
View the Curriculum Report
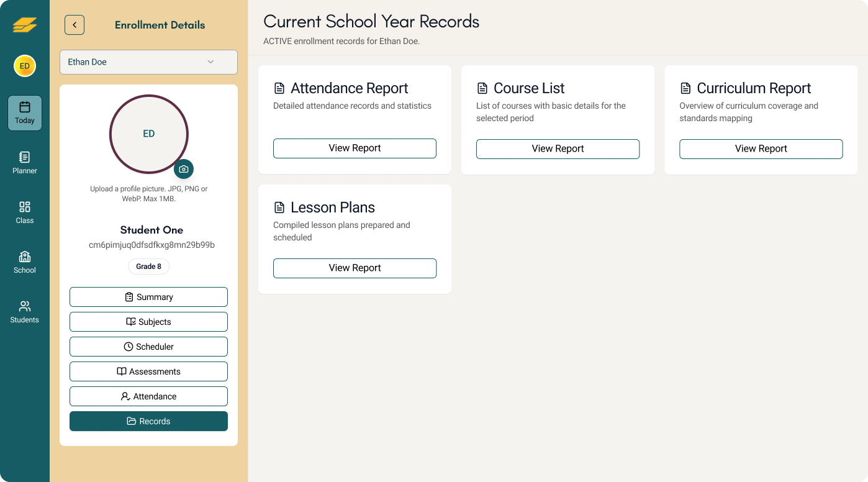(x=761, y=148)
